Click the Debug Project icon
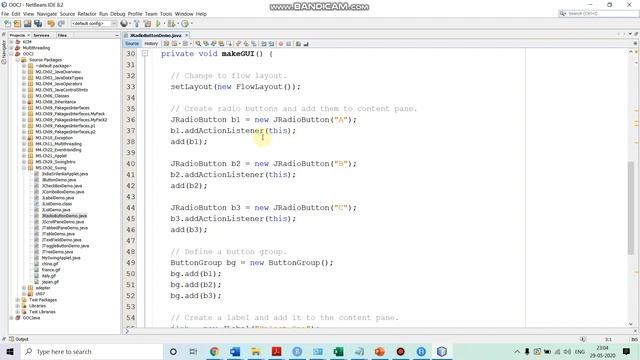This screenshot has width=640, height=360. [171, 24]
